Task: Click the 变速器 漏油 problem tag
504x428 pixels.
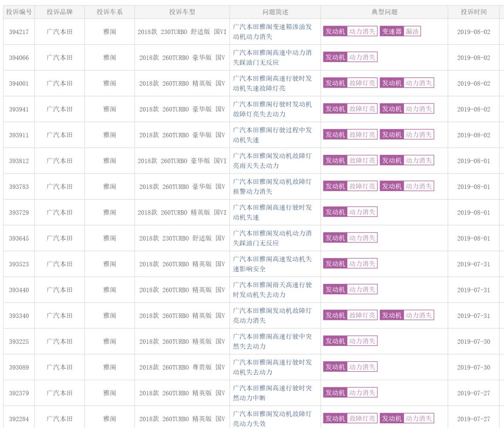Action: coord(400,31)
